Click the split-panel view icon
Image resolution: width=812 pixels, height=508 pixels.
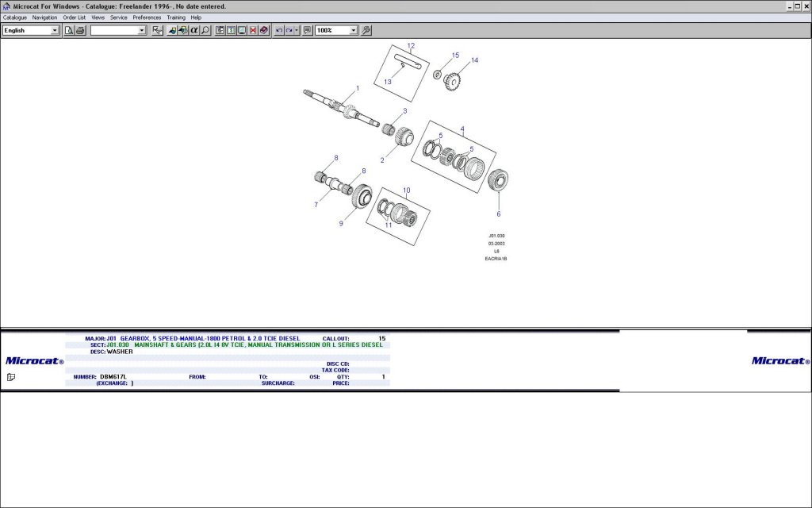[x=220, y=31]
